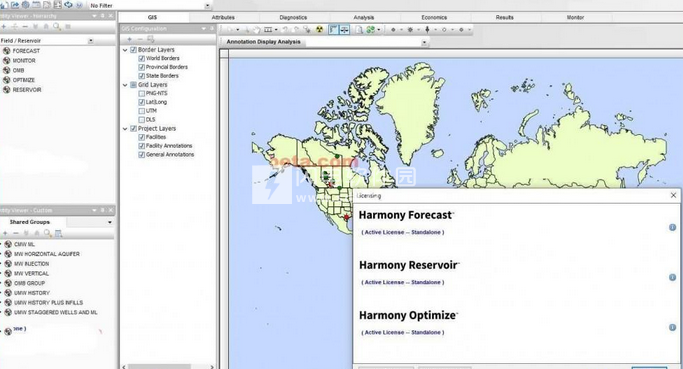Click magnifier search icon in hierarchy viewer
Image resolution: width=683 pixels, height=369 pixels.
click(57, 27)
